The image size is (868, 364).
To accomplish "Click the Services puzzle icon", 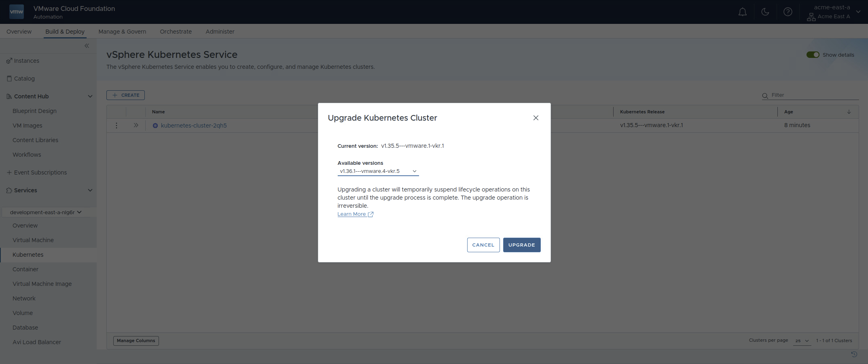I will [x=9, y=190].
